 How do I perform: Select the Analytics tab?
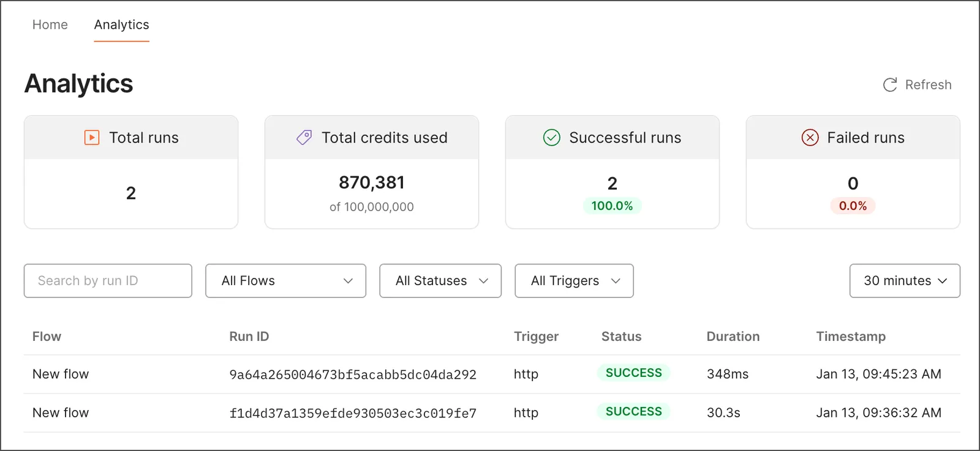click(x=121, y=24)
